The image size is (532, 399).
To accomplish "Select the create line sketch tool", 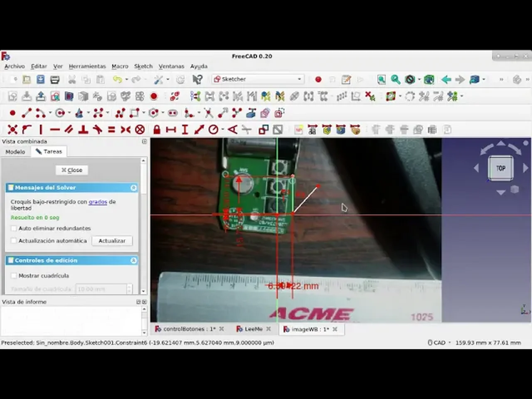I will [x=27, y=113].
